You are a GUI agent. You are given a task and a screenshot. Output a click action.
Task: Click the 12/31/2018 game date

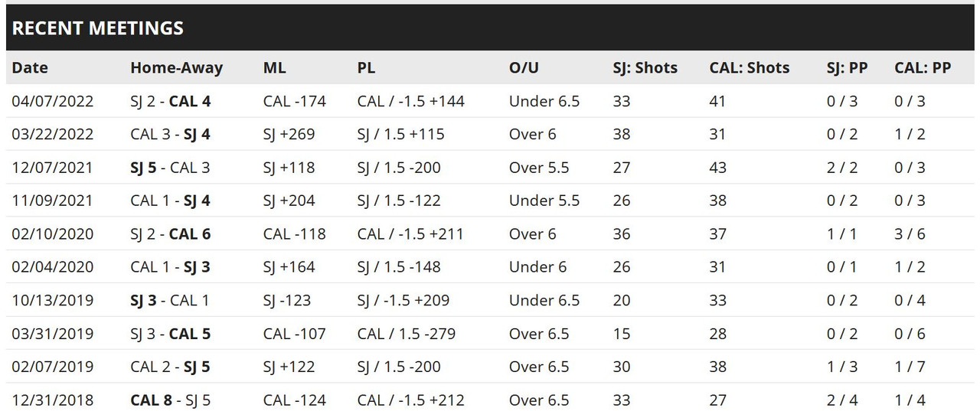[52, 400]
